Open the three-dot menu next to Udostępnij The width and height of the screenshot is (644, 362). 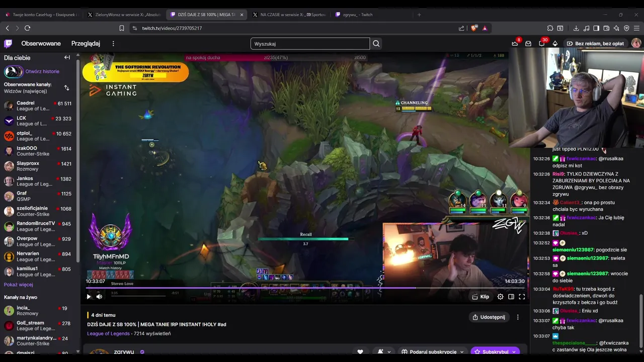518,317
